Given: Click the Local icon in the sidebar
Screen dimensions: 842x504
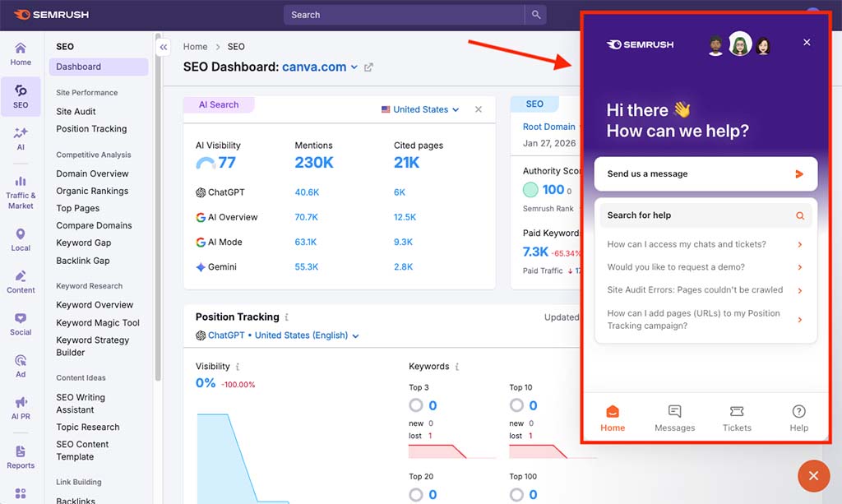Looking at the screenshot, I should pyautogui.click(x=21, y=237).
